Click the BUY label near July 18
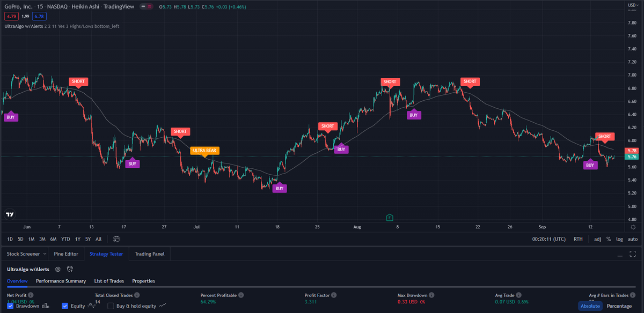Viewport: 644px width, 313px height. 279,188
